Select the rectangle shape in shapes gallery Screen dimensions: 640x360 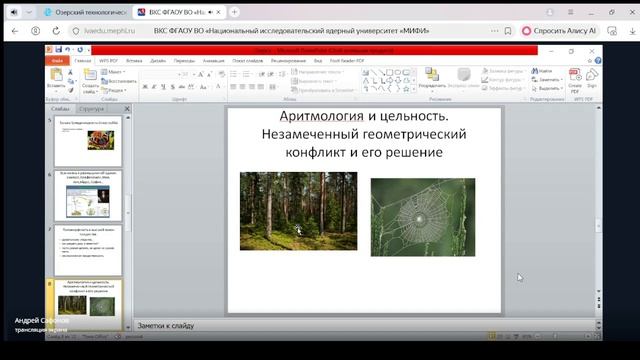click(389, 73)
